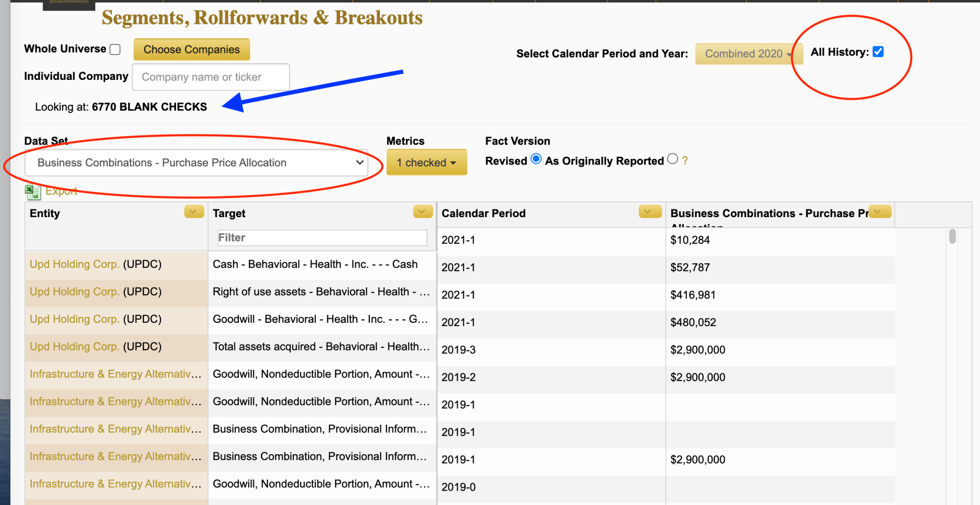Open the Target column filter arrow
The width and height of the screenshot is (980, 505).
click(x=423, y=211)
